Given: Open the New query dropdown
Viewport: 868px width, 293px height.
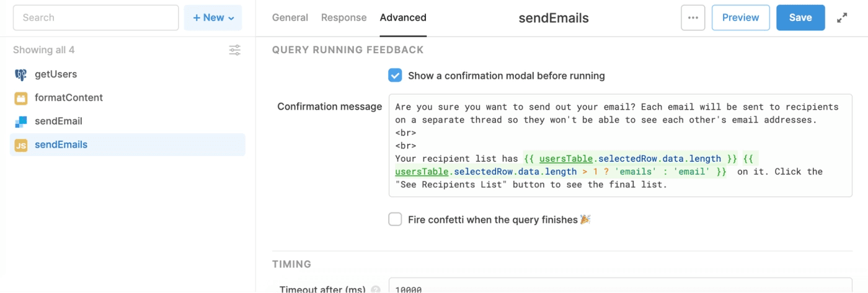Looking at the screenshot, I should (213, 18).
